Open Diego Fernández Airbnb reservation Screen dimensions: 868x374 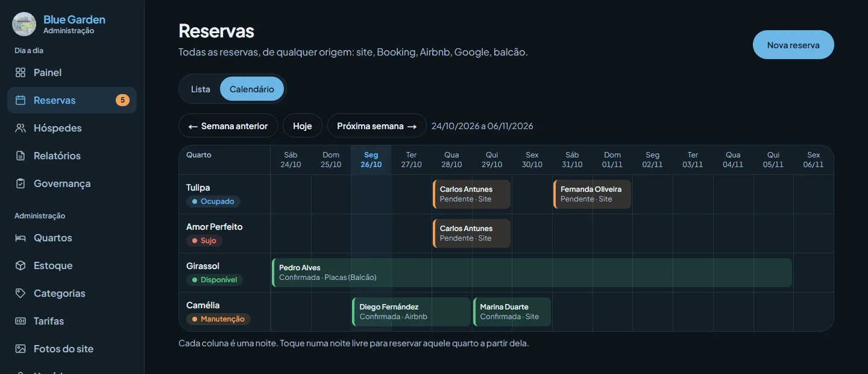point(412,312)
